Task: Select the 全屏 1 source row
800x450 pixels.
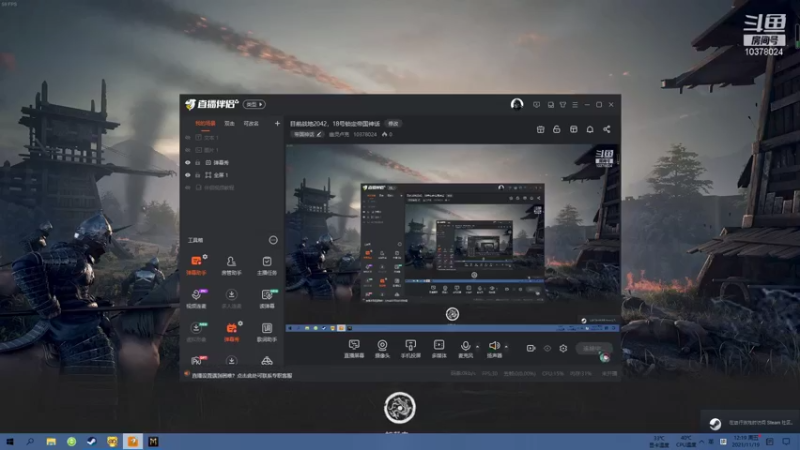Action: (232, 175)
